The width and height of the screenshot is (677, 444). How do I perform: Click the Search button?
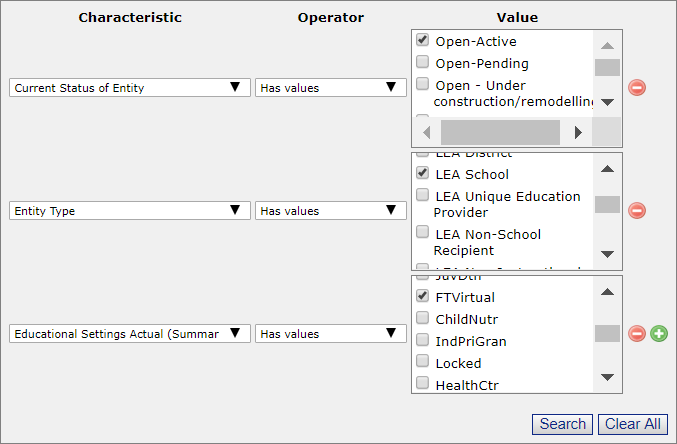[x=562, y=424]
